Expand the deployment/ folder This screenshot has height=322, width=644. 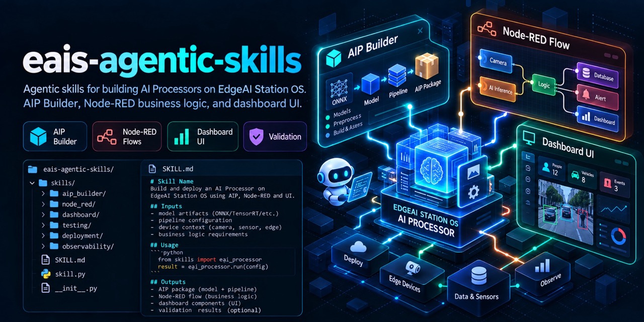point(43,235)
